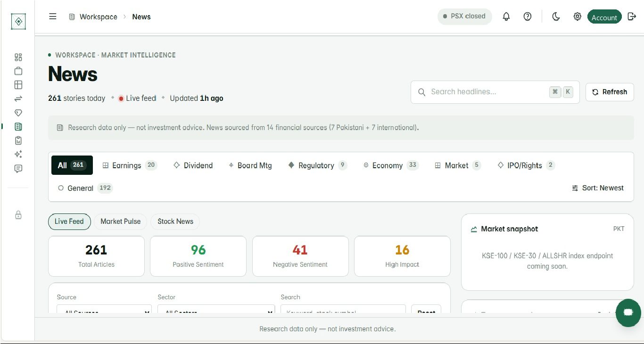
Task: Open the help question mark icon
Action: 528,16
